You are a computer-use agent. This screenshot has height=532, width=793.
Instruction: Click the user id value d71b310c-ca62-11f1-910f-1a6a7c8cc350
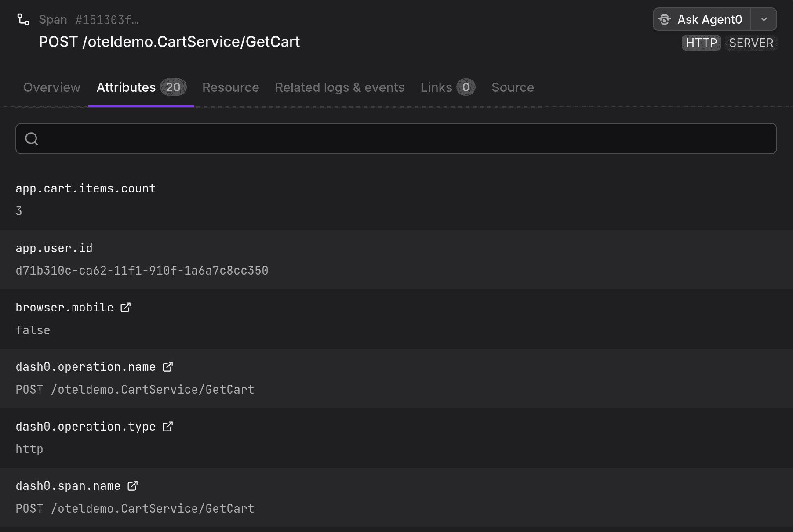(x=142, y=271)
